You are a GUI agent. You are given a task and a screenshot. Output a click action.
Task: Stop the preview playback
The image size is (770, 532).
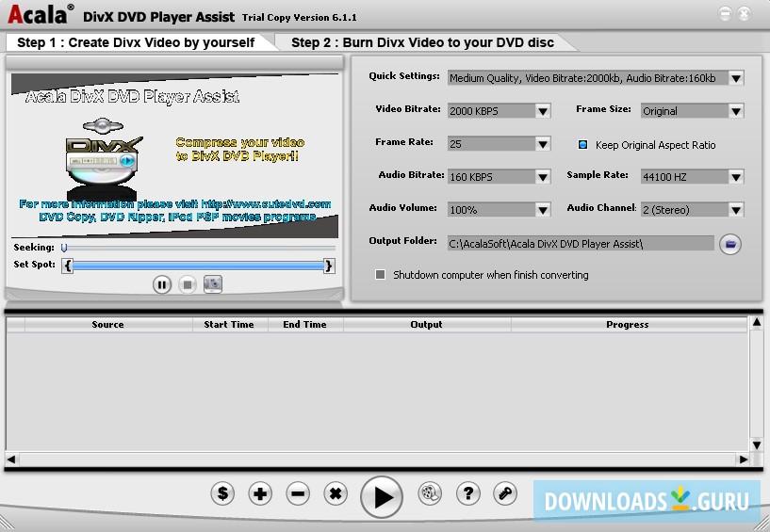coord(188,284)
